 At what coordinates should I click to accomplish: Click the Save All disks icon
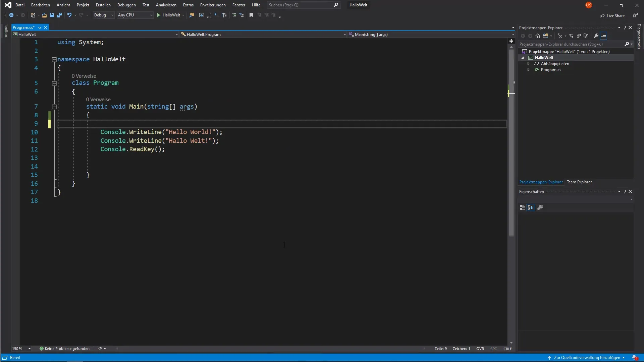tap(59, 15)
